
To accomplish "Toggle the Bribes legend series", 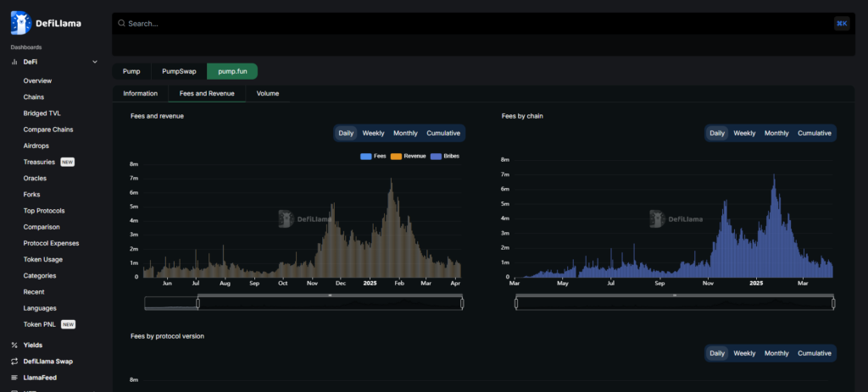I will point(445,157).
